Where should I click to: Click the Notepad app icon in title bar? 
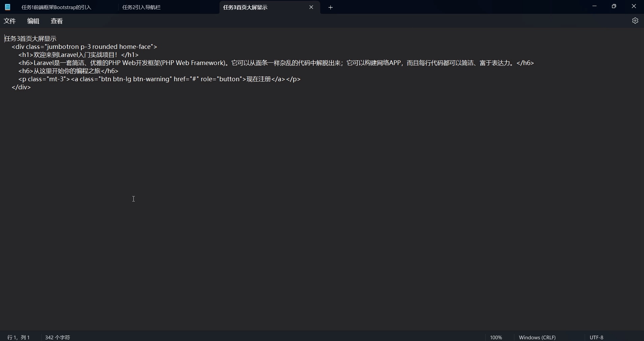[x=7, y=7]
